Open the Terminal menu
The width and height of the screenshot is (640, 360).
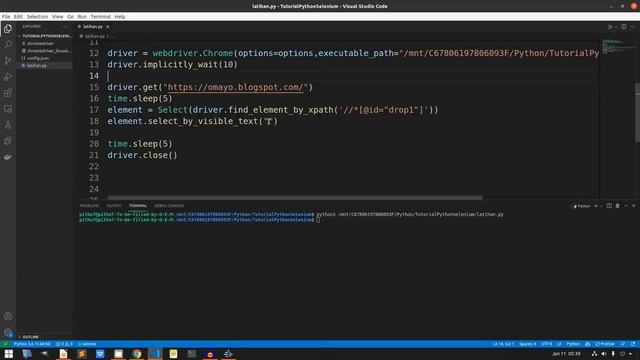[100, 17]
